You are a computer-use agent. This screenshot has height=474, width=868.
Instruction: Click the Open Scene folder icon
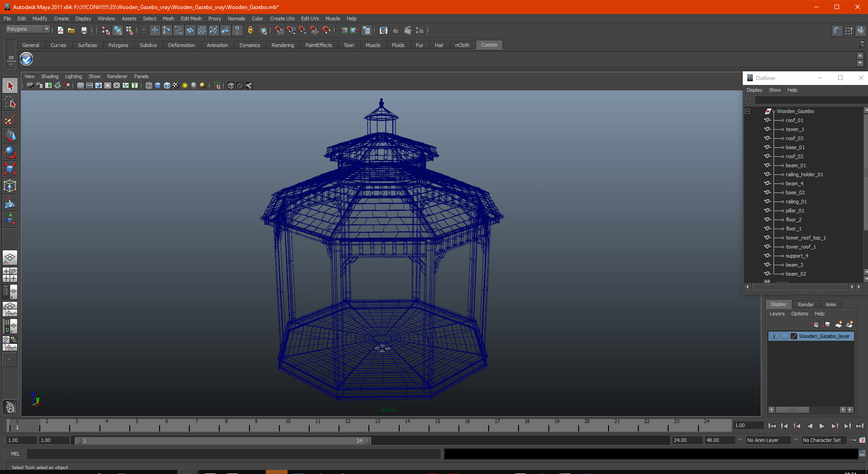tap(71, 30)
